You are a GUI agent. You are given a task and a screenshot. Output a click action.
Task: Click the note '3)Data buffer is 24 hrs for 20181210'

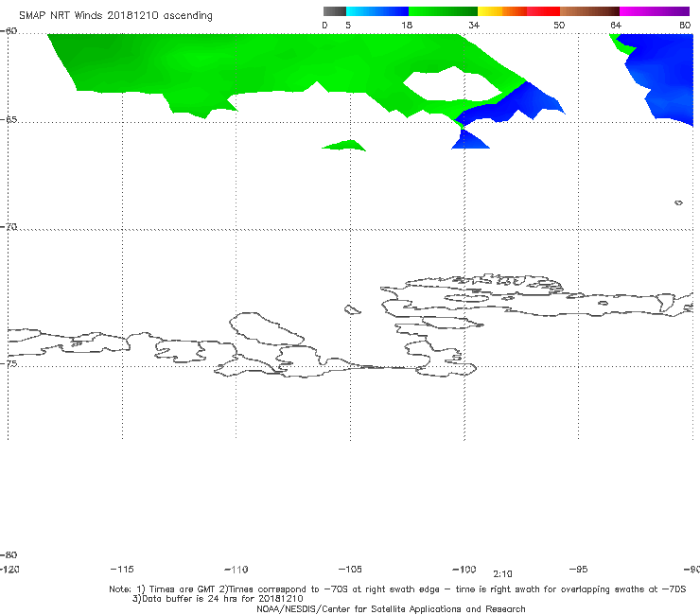pos(218,599)
